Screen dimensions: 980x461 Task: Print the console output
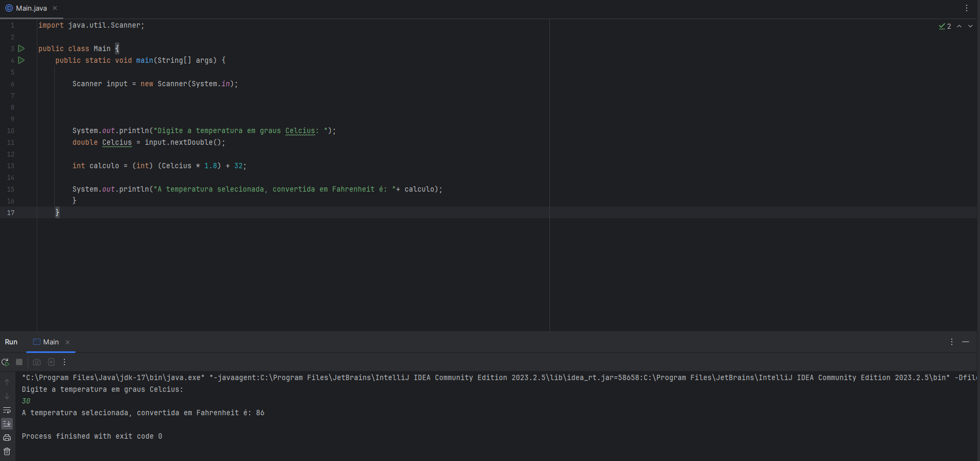pos(7,438)
